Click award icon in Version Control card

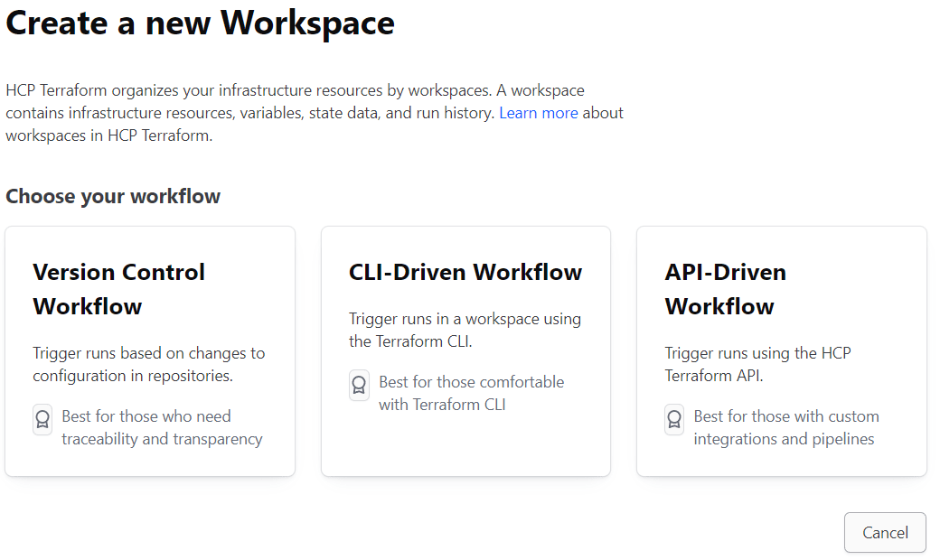click(42, 419)
